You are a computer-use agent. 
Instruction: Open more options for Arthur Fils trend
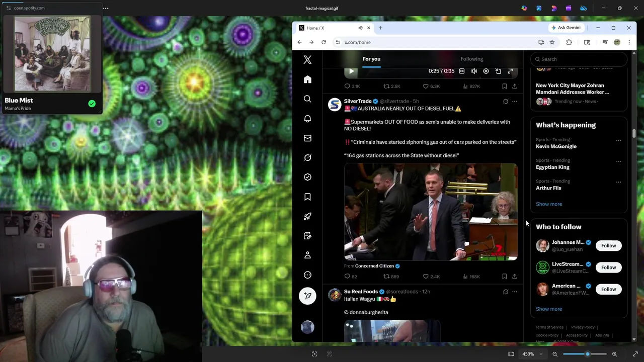point(618,182)
